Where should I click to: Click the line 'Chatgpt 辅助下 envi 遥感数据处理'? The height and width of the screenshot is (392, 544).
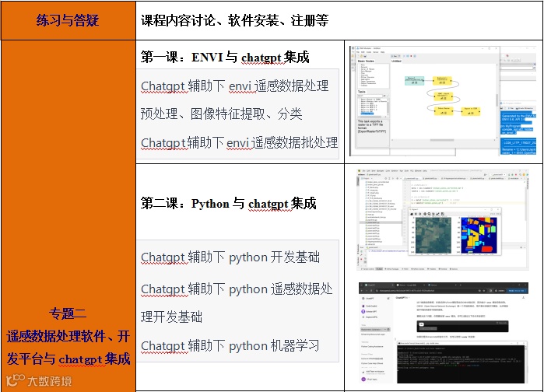coord(235,86)
